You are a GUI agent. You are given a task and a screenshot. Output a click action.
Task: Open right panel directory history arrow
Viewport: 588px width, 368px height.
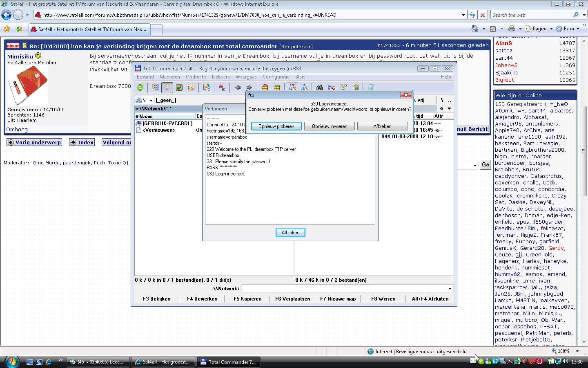click(449, 109)
